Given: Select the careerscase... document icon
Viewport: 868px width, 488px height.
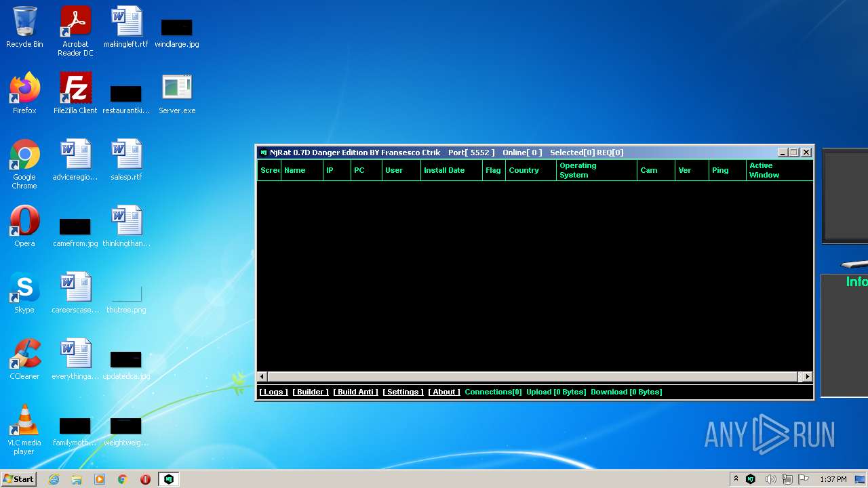Looking at the screenshot, I should click(75, 293).
